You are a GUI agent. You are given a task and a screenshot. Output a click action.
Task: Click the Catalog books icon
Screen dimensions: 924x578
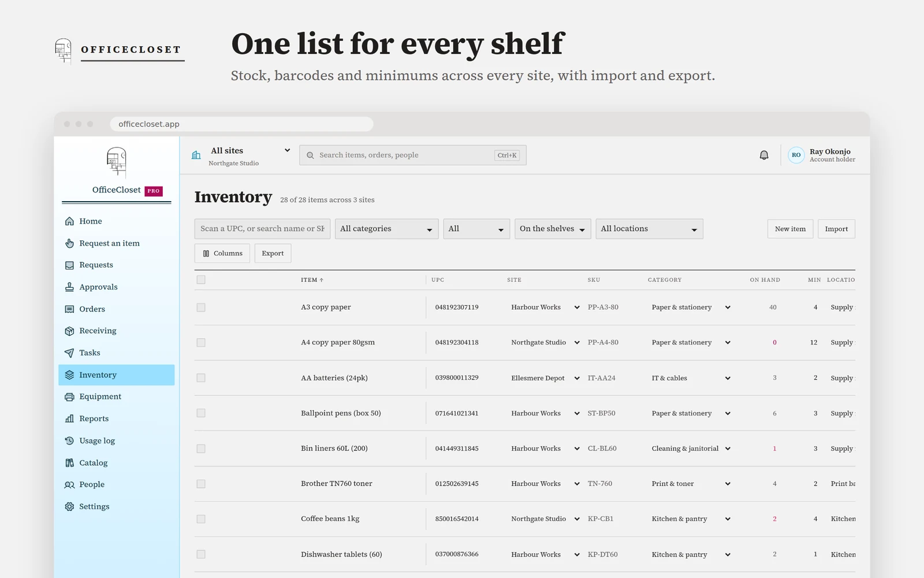click(x=69, y=463)
